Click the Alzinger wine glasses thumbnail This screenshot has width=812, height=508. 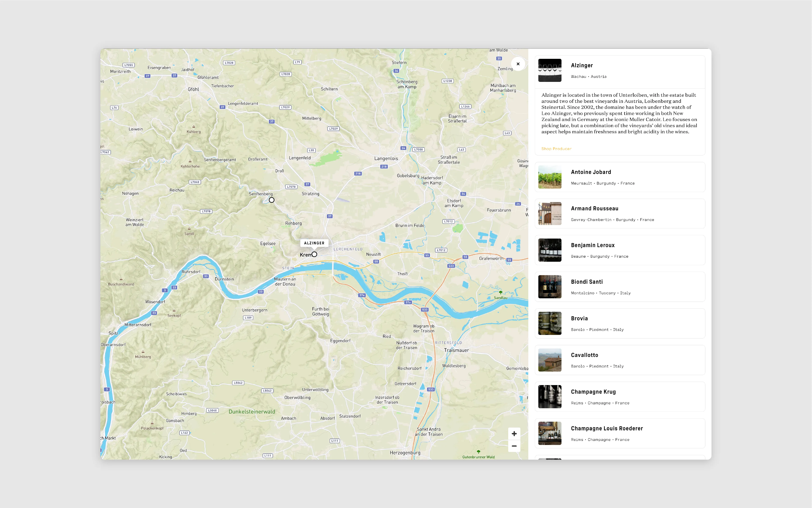(x=549, y=70)
